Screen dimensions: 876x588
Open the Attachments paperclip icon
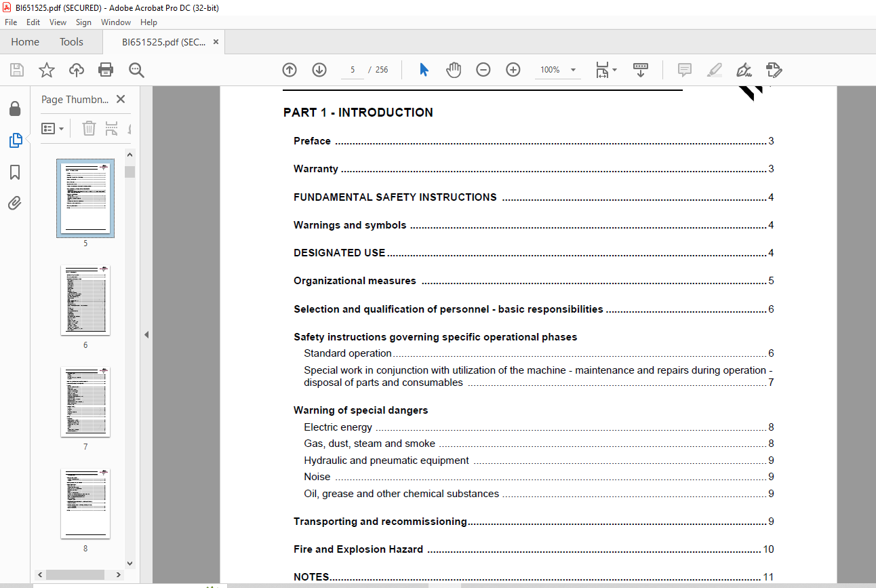[15, 203]
